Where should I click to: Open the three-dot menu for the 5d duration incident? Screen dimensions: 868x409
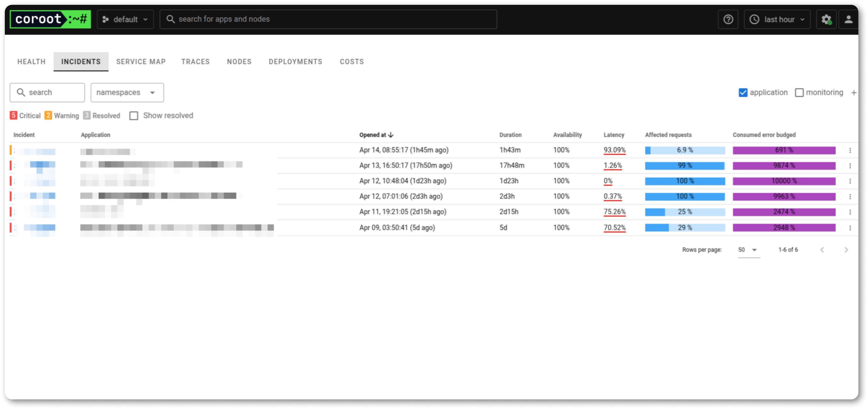[850, 228]
